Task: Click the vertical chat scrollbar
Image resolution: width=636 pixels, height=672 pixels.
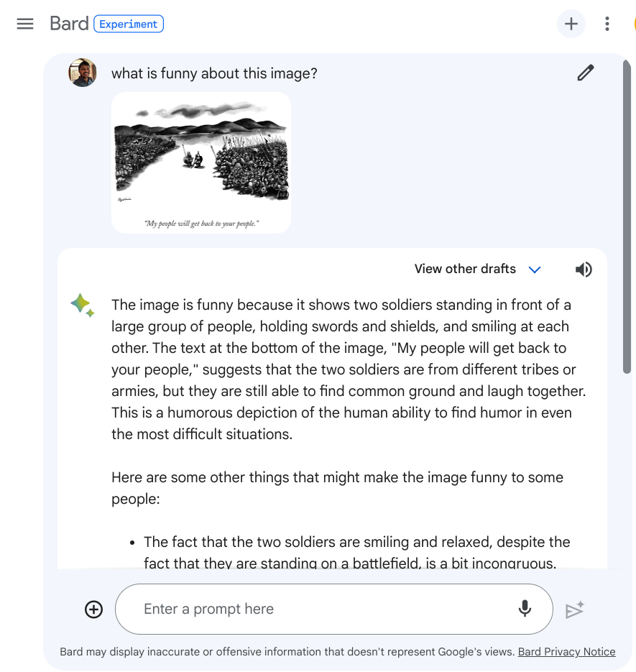Action: coord(627,216)
